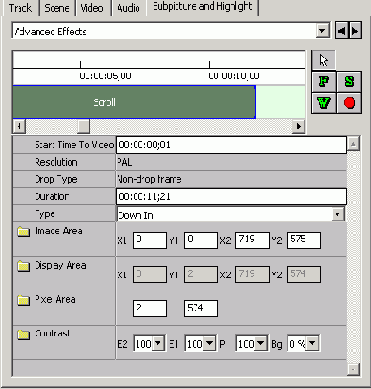Select the Scroll clip on timeline
The height and width of the screenshot is (389, 371).
[134, 102]
